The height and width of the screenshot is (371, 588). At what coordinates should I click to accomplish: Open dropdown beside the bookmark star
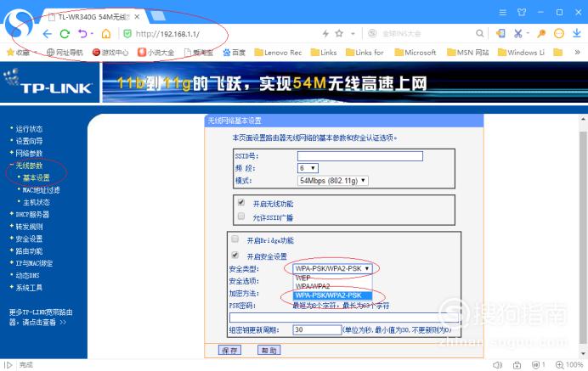pos(353,34)
